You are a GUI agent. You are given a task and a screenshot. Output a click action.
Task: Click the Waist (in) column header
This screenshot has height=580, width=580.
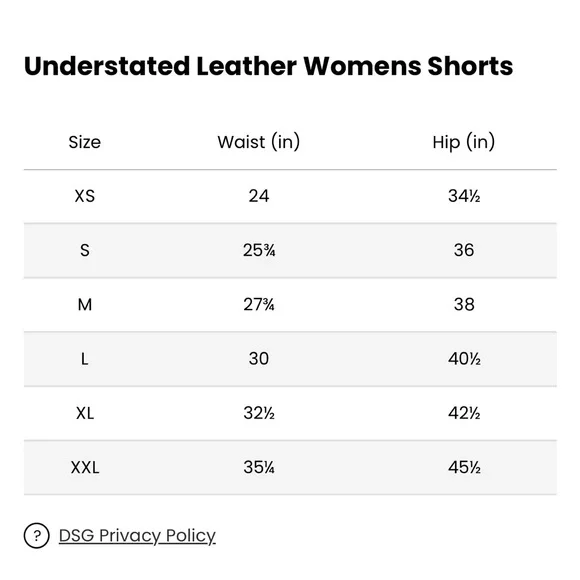point(259,142)
